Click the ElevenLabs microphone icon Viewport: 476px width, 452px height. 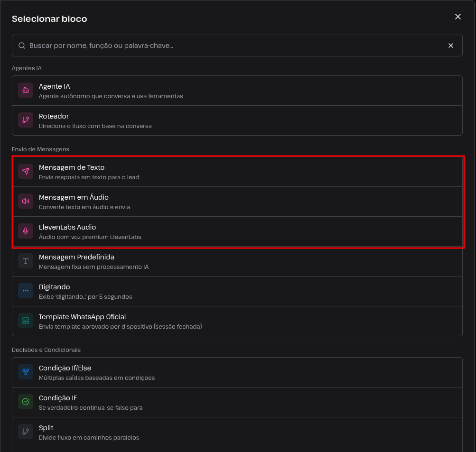pyautogui.click(x=26, y=231)
